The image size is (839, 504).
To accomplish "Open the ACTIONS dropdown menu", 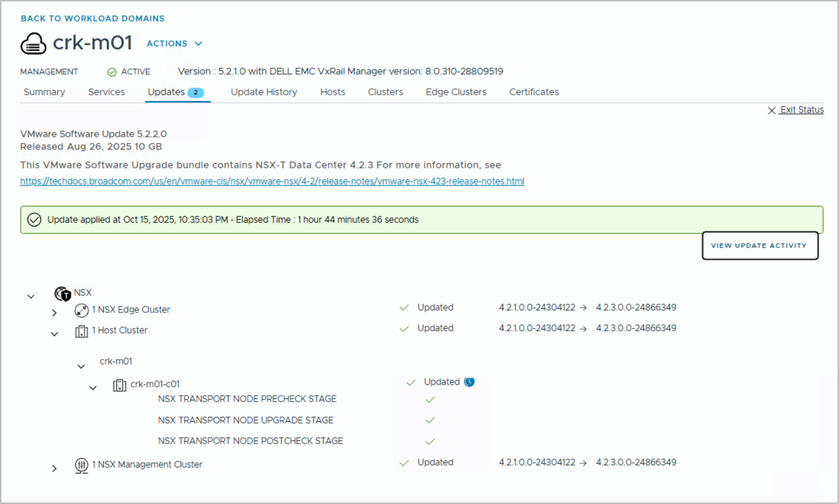I will point(174,44).
